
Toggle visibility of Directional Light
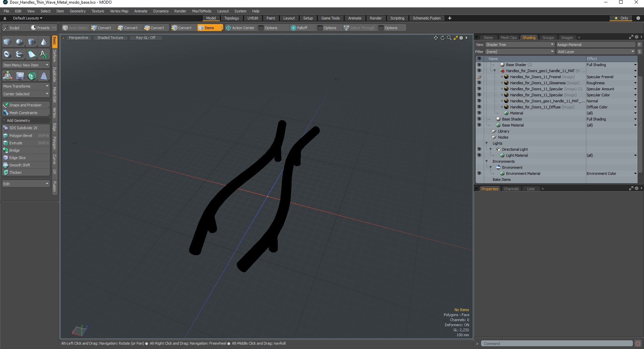click(479, 149)
